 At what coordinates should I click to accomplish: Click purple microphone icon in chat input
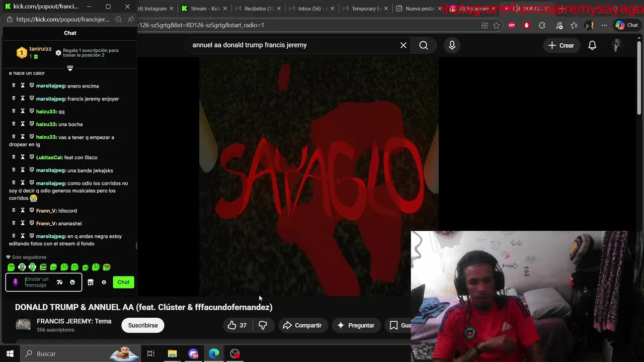[15, 282]
